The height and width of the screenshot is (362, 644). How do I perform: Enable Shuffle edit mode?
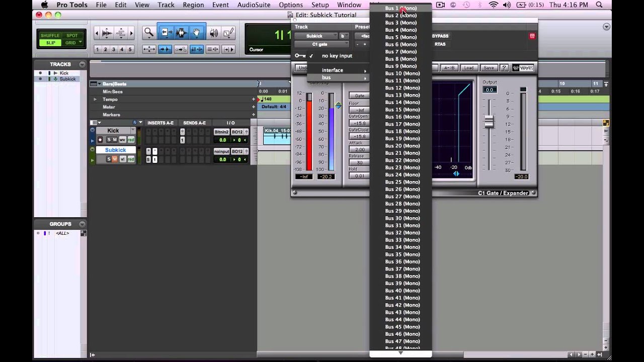click(50, 36)
